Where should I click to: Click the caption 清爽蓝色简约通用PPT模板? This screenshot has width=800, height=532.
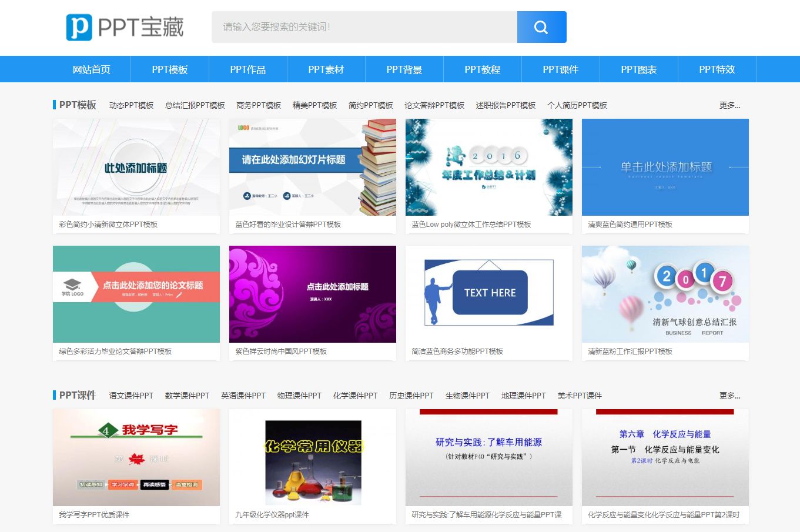coord(630,225)
